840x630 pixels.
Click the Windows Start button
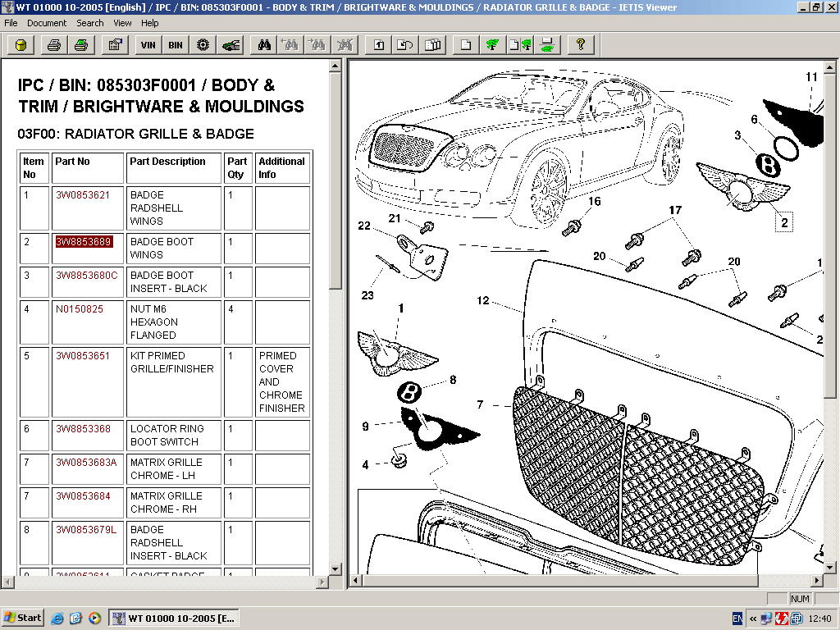(x=22, y=619)
